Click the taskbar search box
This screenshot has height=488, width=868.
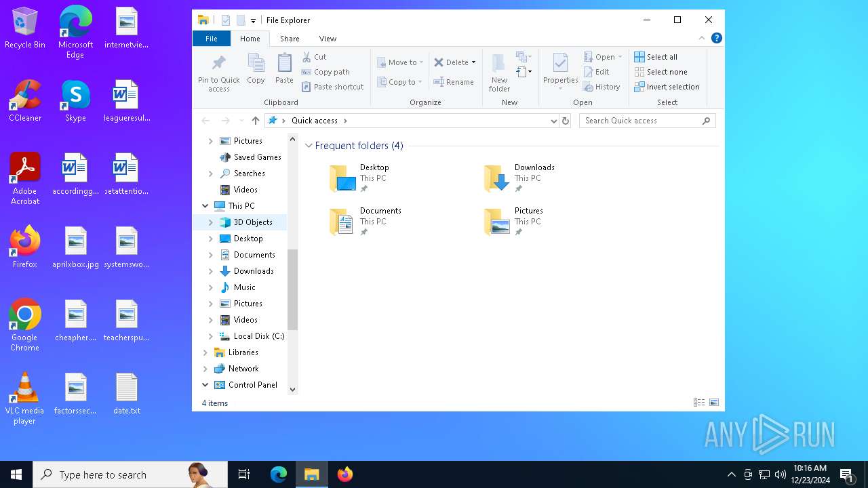(x=130, y=474)
